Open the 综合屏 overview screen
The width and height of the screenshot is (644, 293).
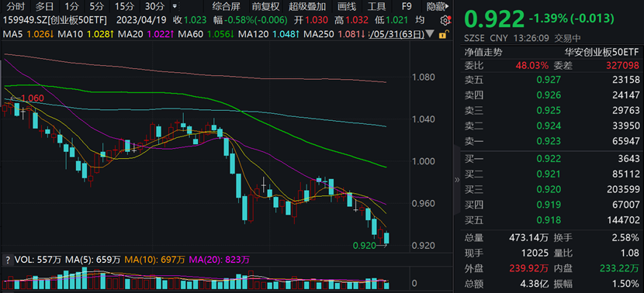[226, 6]
